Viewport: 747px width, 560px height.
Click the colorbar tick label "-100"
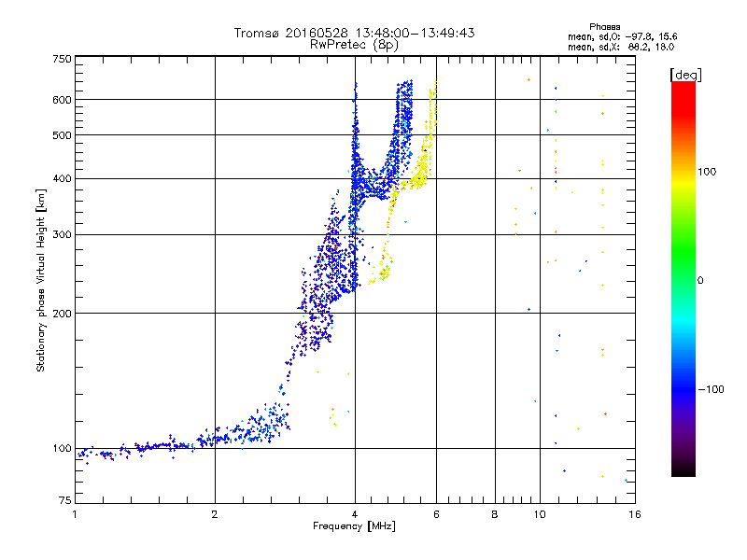(712, 389)
